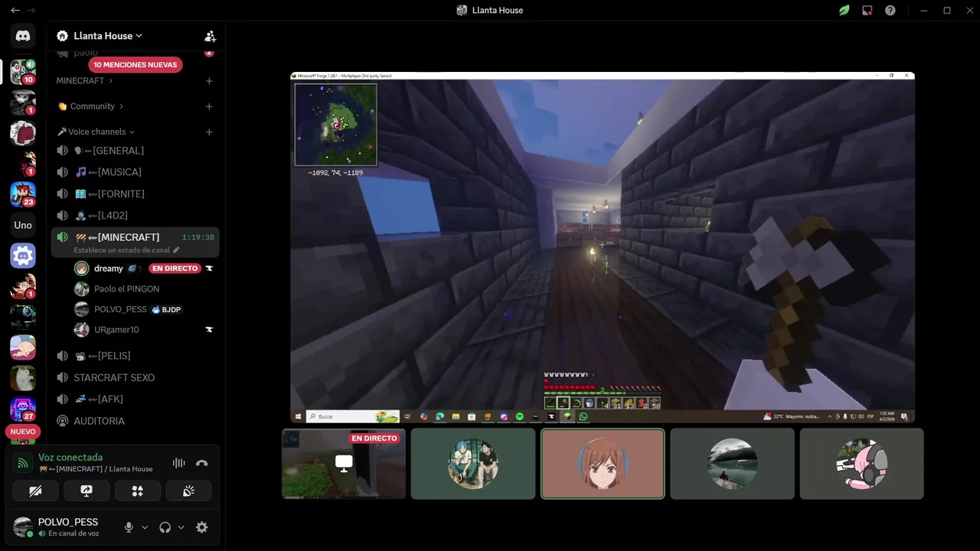The height and width of the screenshot is (551, 980).
Task: Collapse the MINECRAFT category
Action: click(x=84, y=81)
